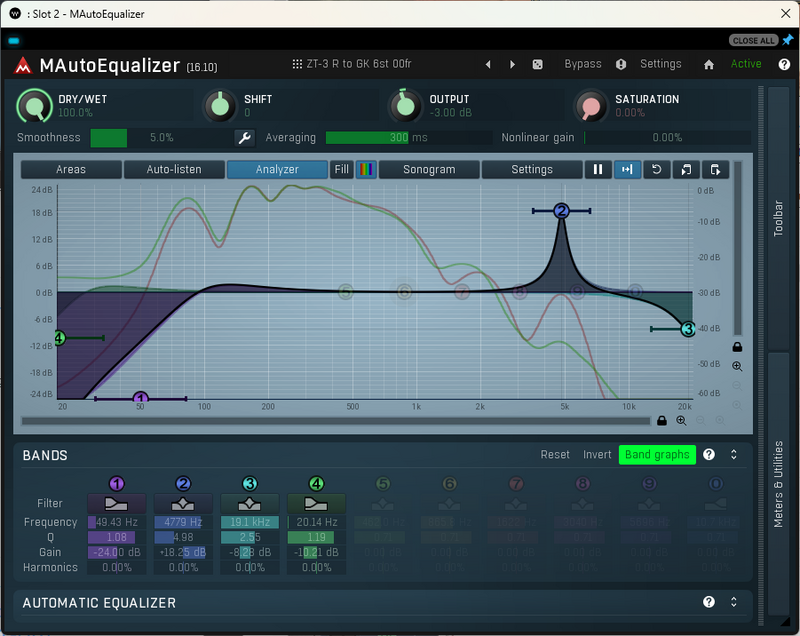800x636 pixels.
Task: Open the header Settings button
Action: [661, 64]
